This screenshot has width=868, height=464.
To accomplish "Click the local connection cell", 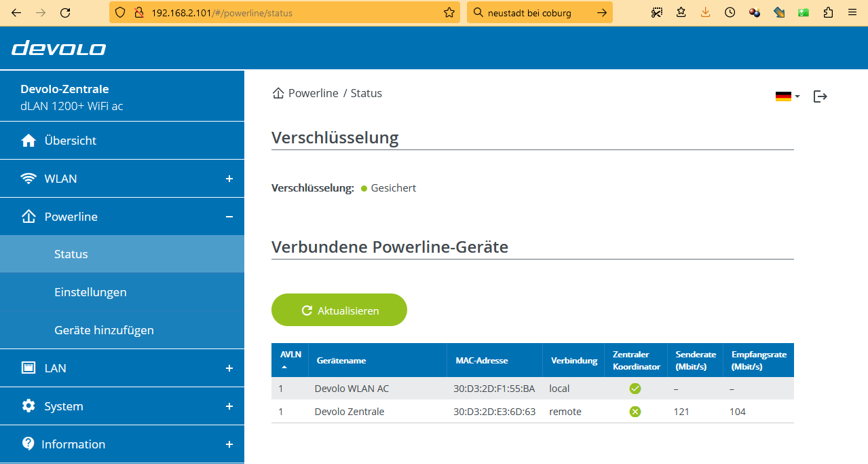I will (559, 389).
